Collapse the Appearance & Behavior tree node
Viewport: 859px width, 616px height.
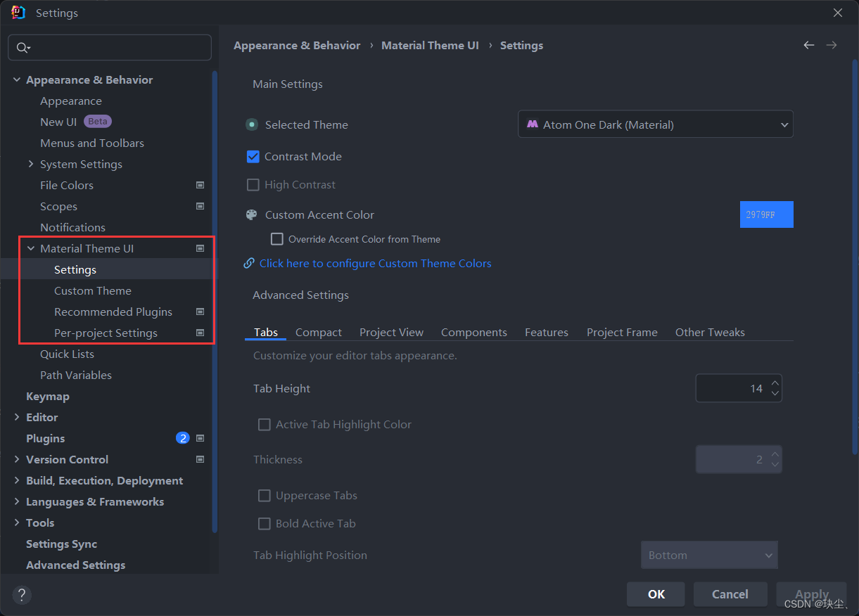pyautogui.click(x=17, y=79)
